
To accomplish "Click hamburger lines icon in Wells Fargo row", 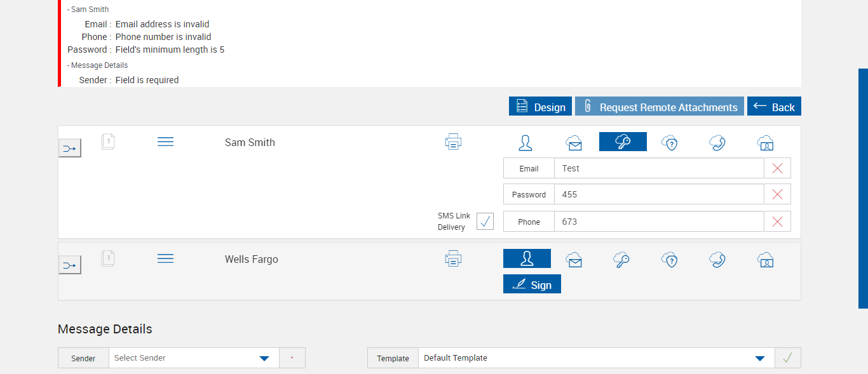I will 165,258.
